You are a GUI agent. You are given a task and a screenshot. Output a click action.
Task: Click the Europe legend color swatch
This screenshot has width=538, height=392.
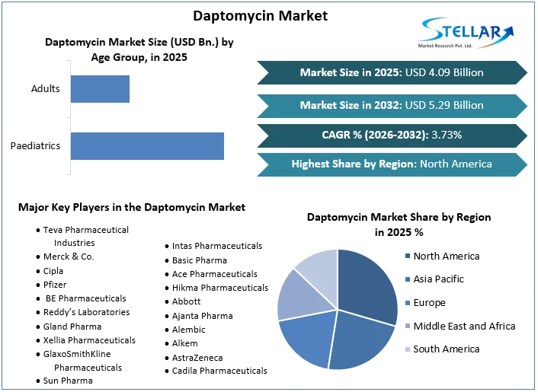pyautogui.click(x=407, y=303)
